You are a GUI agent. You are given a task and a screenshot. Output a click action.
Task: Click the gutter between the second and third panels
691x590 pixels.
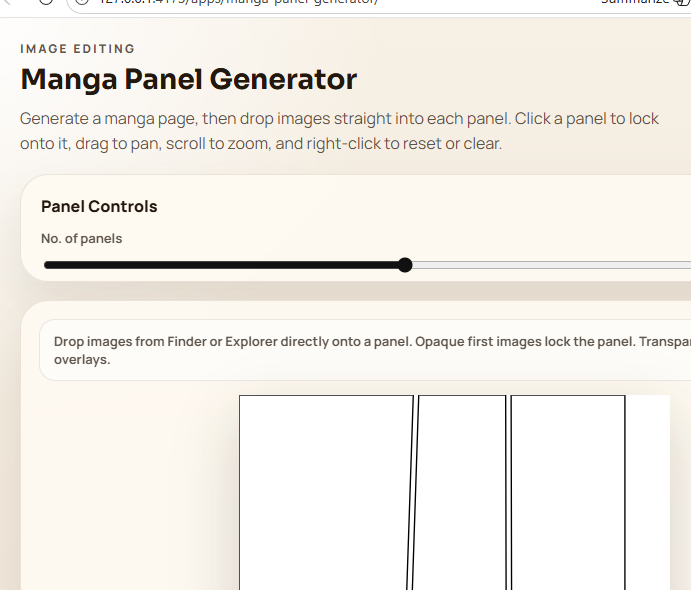point(508,490)
